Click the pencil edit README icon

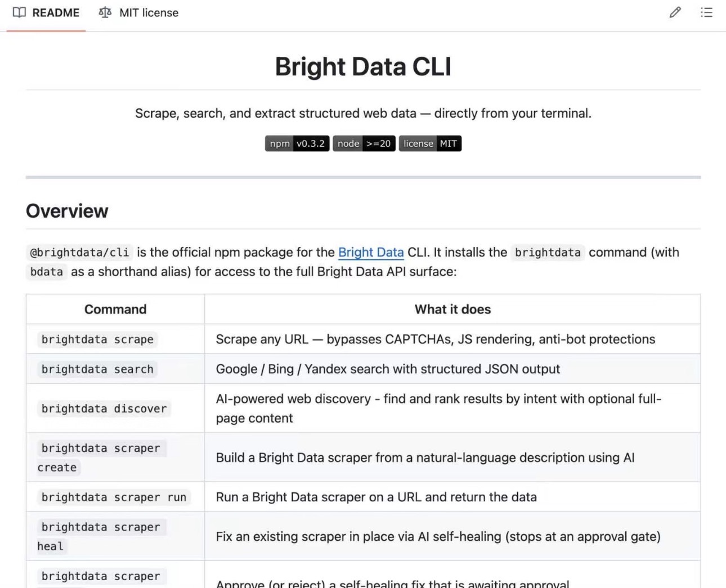(x=675, y=12)
